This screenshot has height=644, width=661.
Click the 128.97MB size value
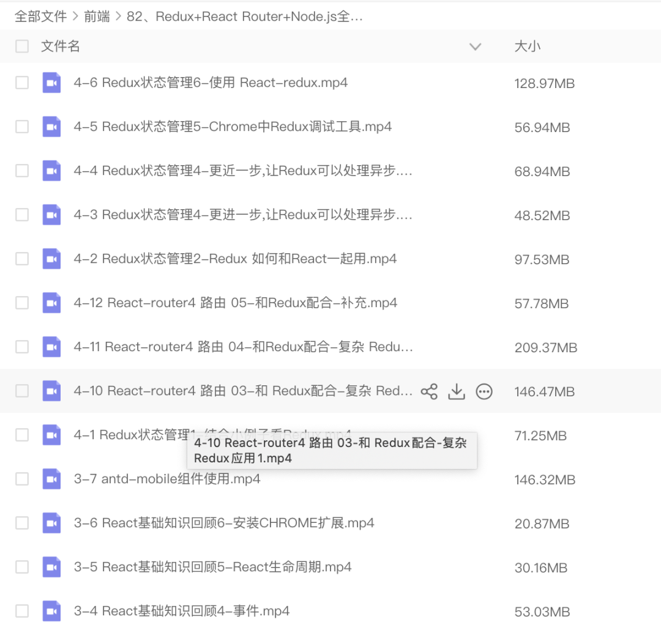click(x=544, y=83)
